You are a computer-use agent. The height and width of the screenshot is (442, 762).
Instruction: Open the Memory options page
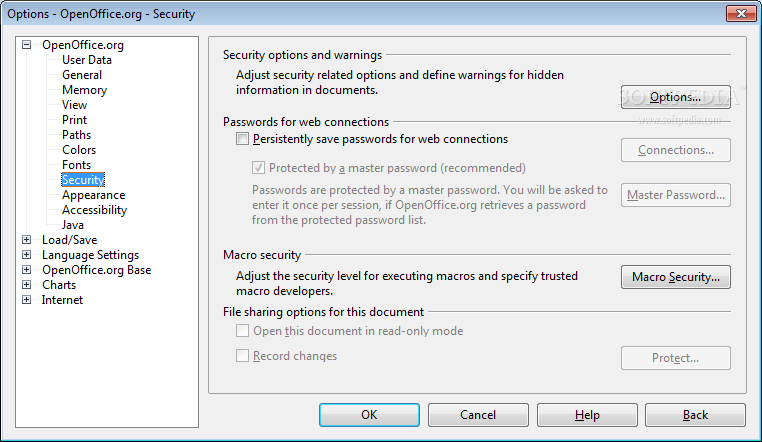tap(85, 90)
